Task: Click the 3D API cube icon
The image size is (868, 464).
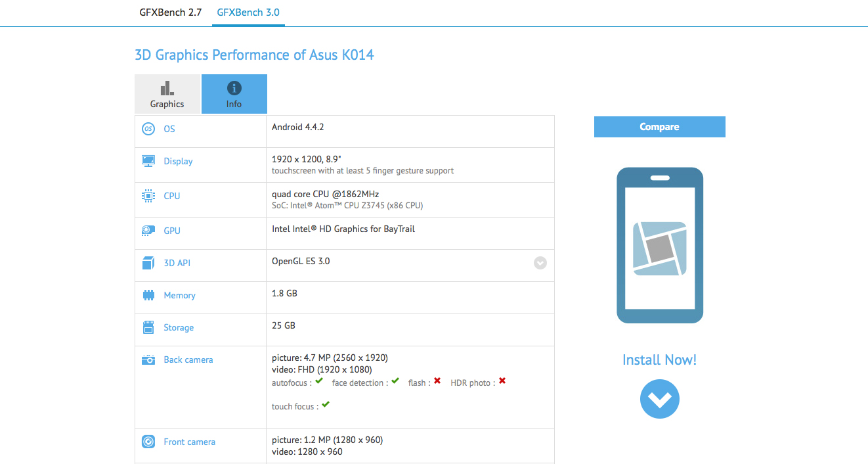Action: (x=148, y=263)
